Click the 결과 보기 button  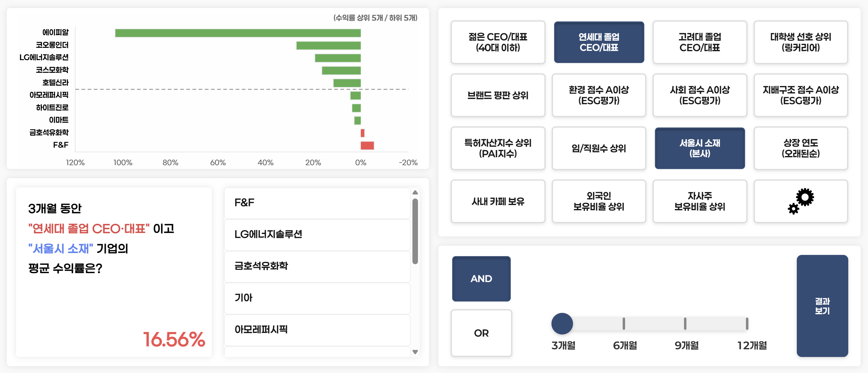(822, 305)
